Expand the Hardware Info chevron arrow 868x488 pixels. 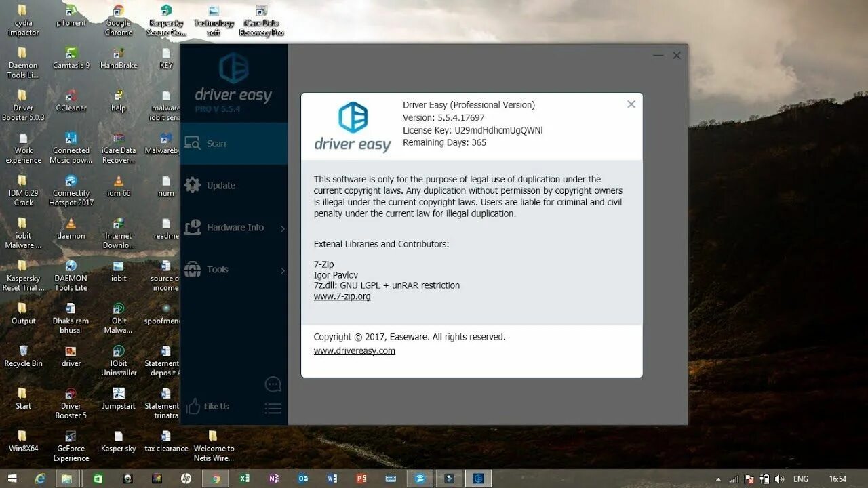pyautogui.click(x=282, y=229)
